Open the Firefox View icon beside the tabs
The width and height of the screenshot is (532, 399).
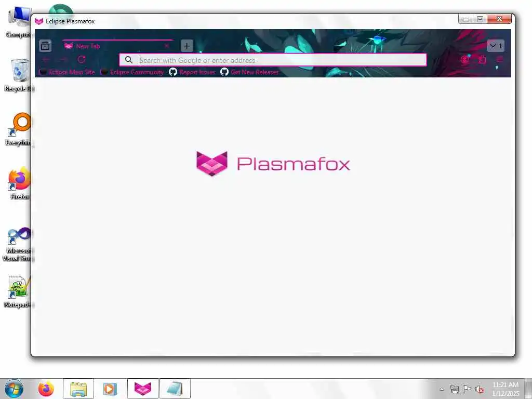(x=45, y=46)
